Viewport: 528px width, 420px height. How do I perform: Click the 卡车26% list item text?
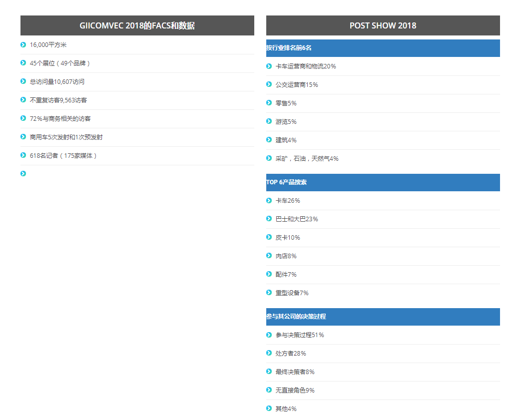click(x=288, y=201)
